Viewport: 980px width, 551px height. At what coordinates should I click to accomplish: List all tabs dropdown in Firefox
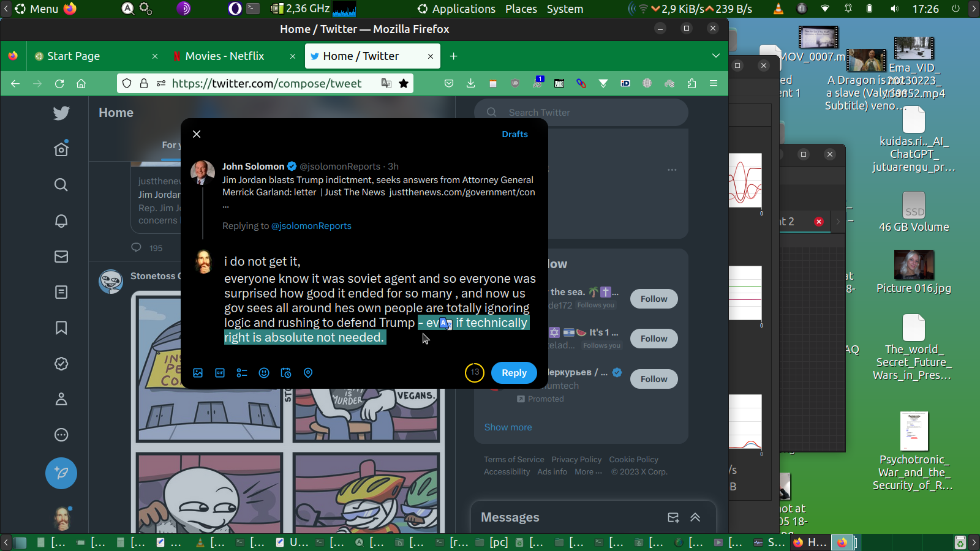(x=716, y=56)
